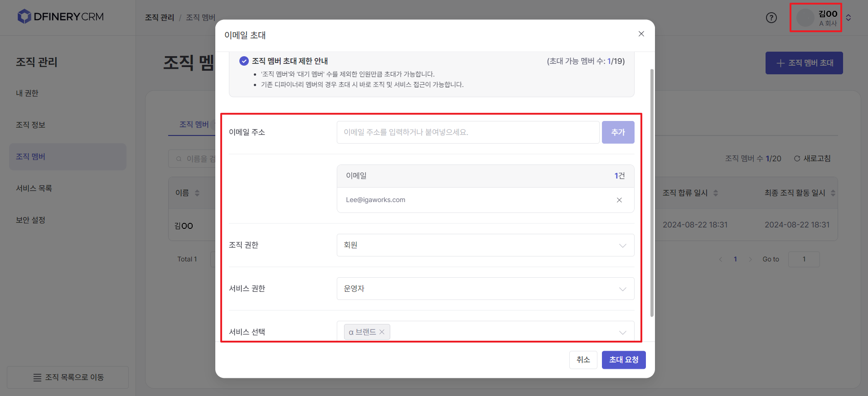The height and width of the screenshot is (396, 868).
Task: Remove Lee@igaworks.com from email list
Action: pyautogui.click(x=619, y=200)
